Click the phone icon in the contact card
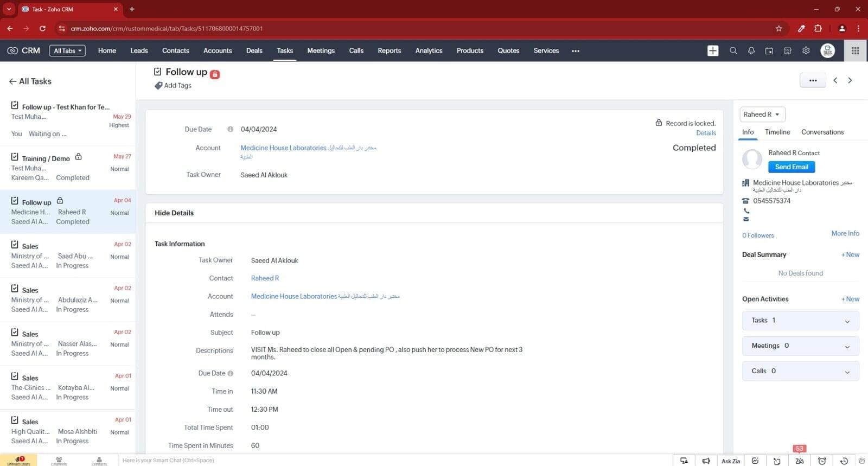This screenshot has height=466, width=868. pos(746,211)
